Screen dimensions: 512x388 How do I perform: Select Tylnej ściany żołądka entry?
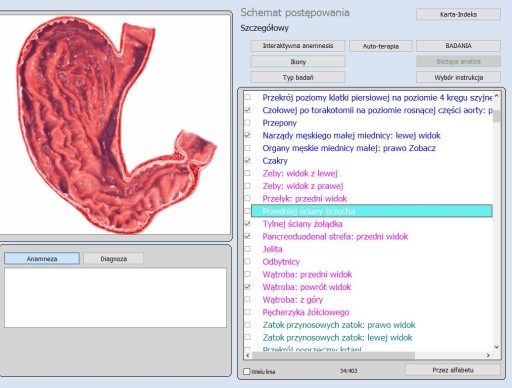click(x=302, y=224)
